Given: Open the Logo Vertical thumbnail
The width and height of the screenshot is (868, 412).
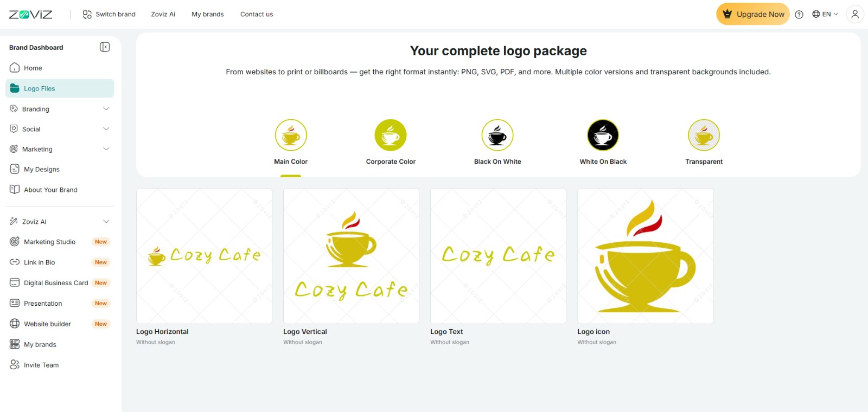Looking at the screenshot, I should pos(351,256).
